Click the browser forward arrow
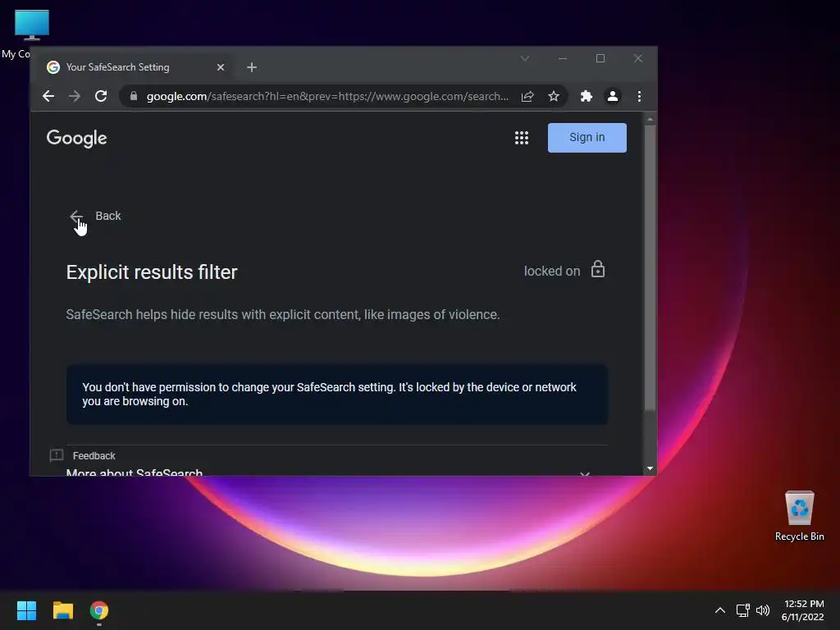The image size is (840, 630). click(x=75, y=96)
